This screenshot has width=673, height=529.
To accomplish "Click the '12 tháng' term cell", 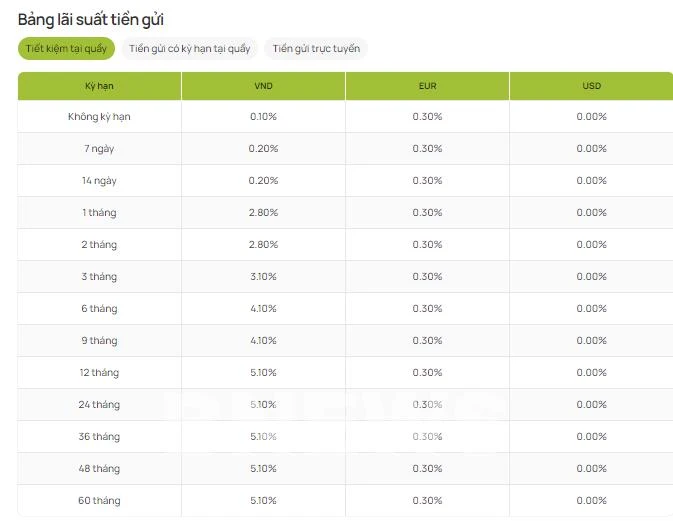I will (99, 373).
